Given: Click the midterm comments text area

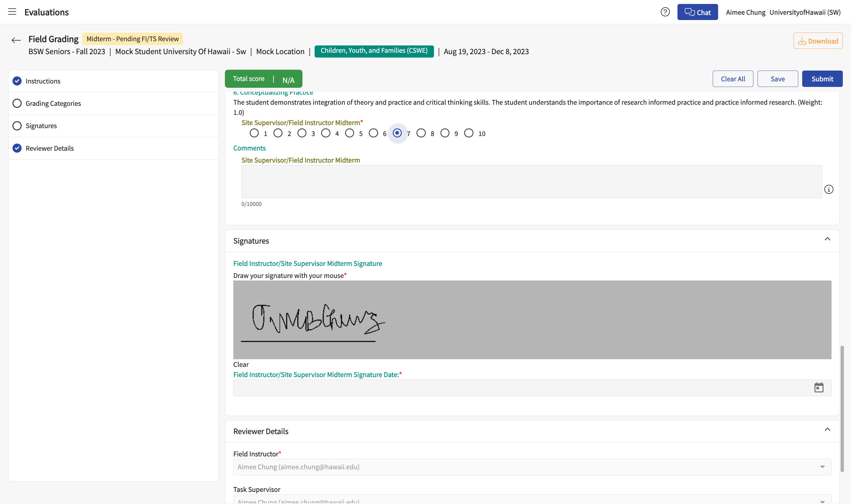Looking at the screenshot, I should pos(531,182).
